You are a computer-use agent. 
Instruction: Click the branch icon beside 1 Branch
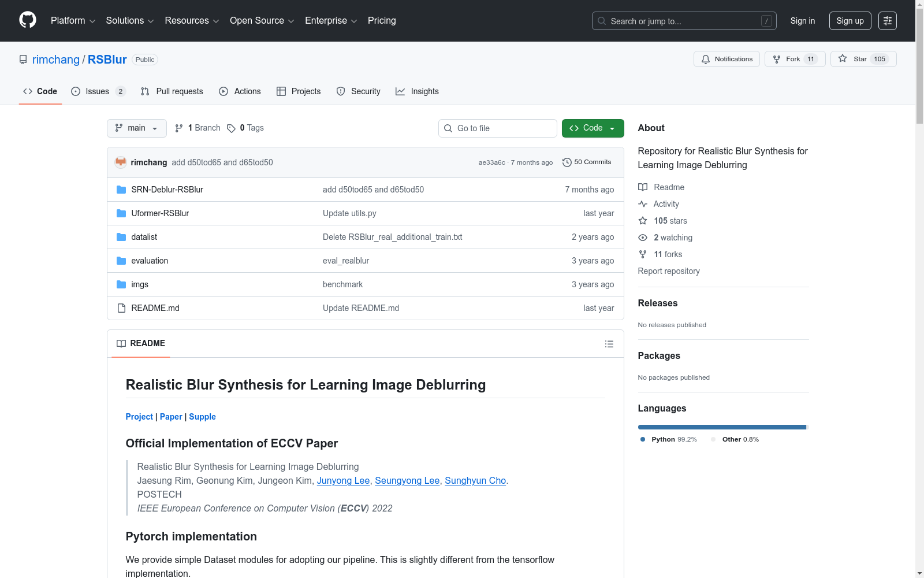179,128
